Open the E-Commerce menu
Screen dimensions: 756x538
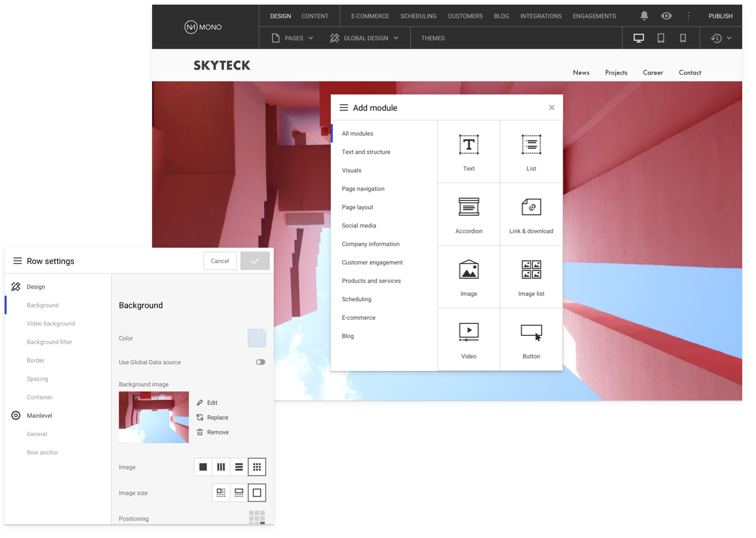pyautogui.click(x=370, y=16)
